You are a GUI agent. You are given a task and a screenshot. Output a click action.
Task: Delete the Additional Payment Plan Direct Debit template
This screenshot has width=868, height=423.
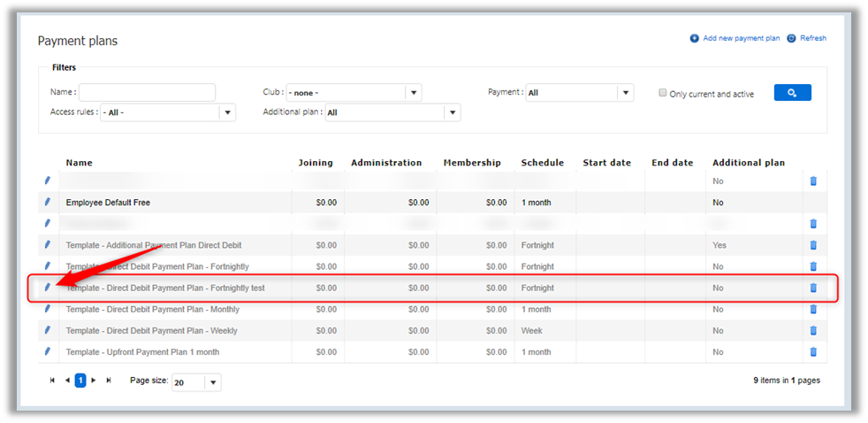click(813, 245)
